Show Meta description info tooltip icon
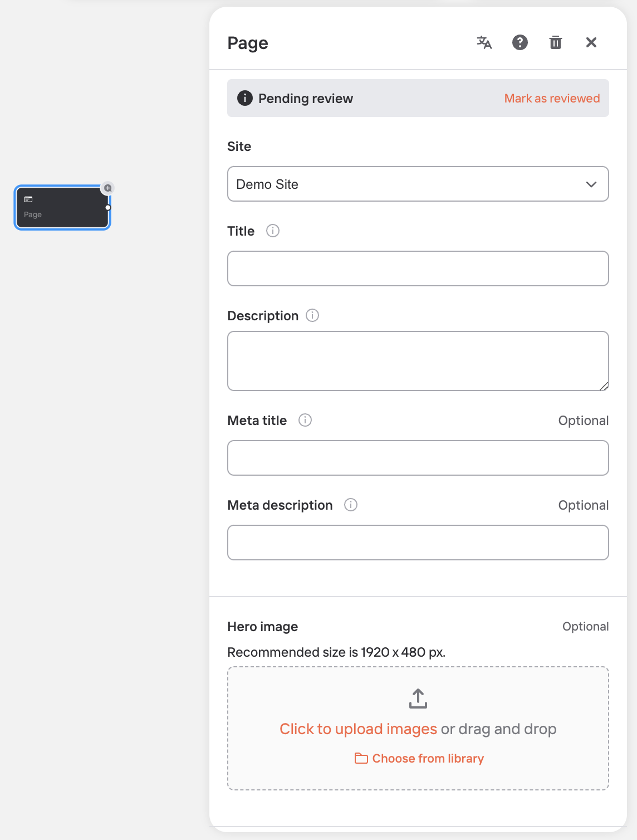Image resolution: width=637 pixels, height=840 pixels. (x=351, y=505)
